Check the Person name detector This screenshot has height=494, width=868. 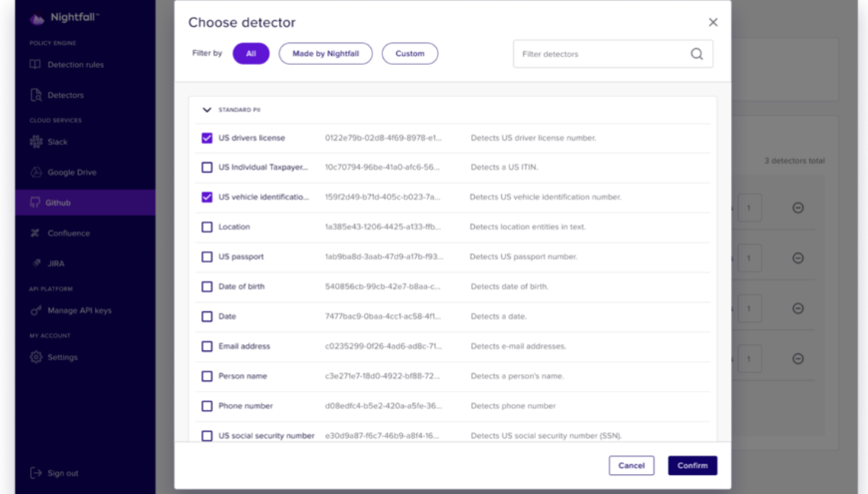point(207,376)
